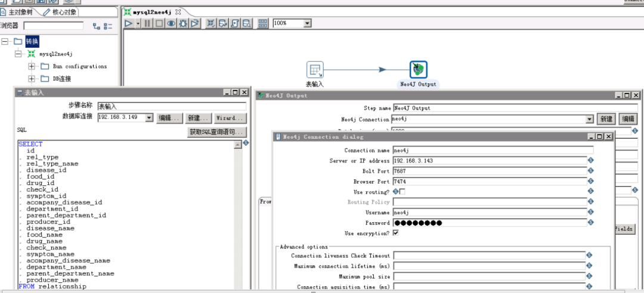Close the mysql2neo4j tab with its X
The image size is (644, 293).
point(178,12)
